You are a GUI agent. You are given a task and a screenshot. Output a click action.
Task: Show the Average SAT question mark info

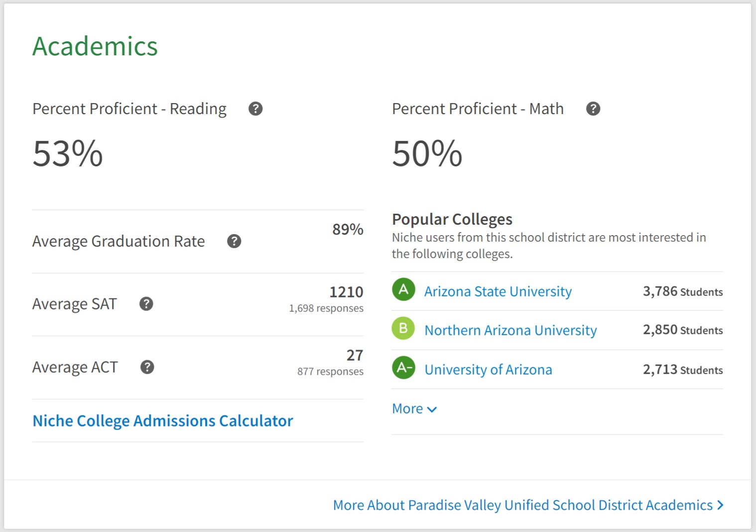click(x=146, y=304)
